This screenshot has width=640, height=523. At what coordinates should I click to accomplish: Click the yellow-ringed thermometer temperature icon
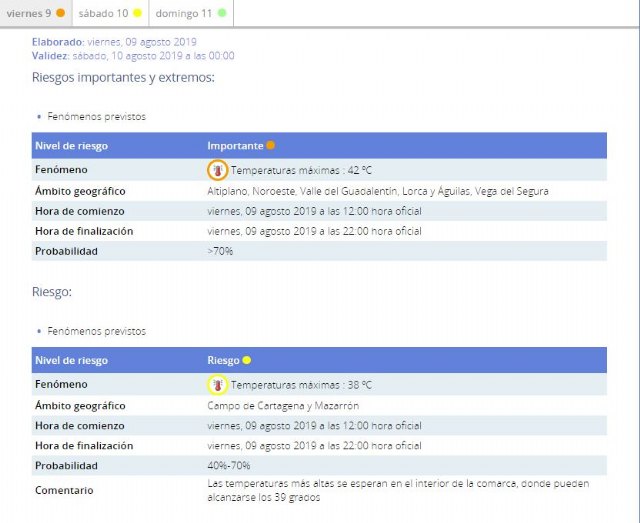[x=217, y=385]
